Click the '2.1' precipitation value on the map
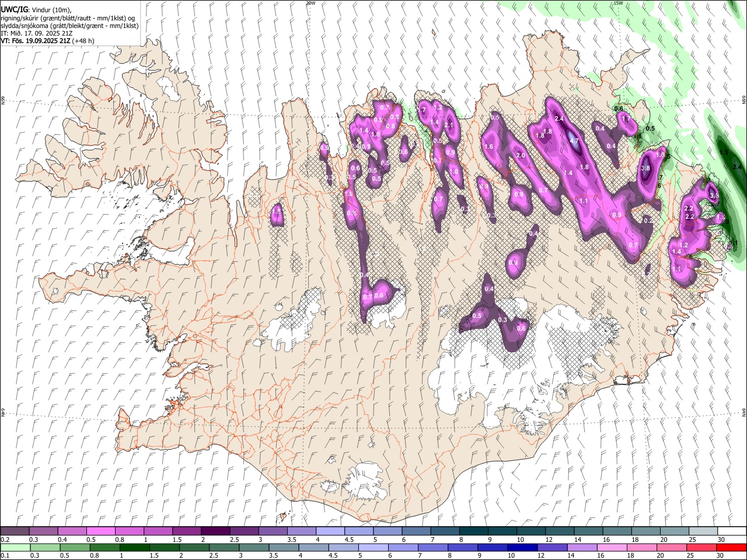 [449, 125]
